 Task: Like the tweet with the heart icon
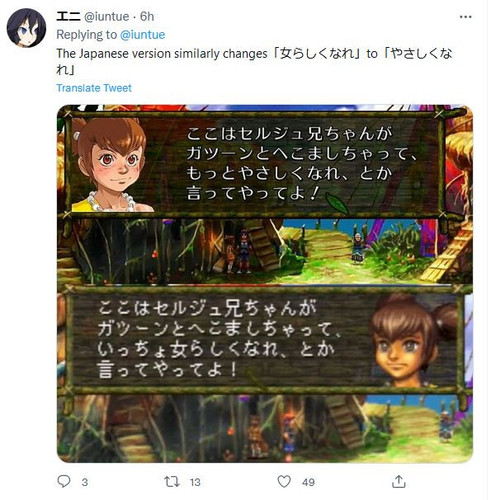[284, 482]
